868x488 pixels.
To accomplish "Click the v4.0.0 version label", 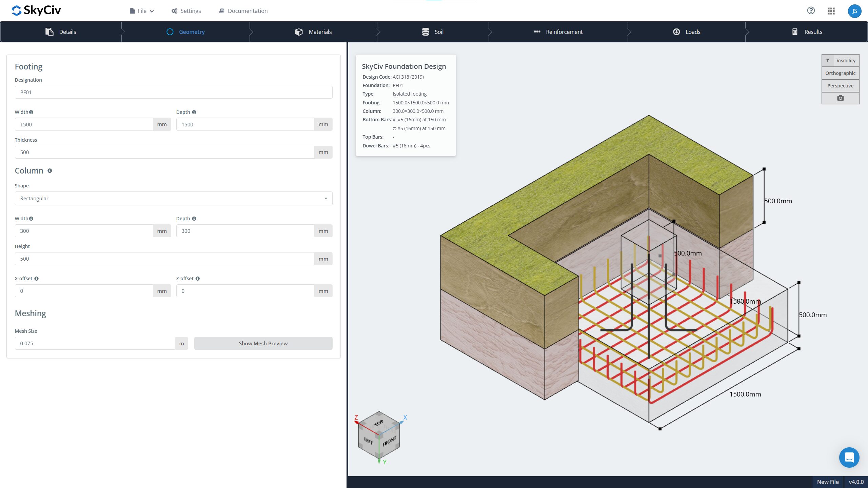I will 856,482.
